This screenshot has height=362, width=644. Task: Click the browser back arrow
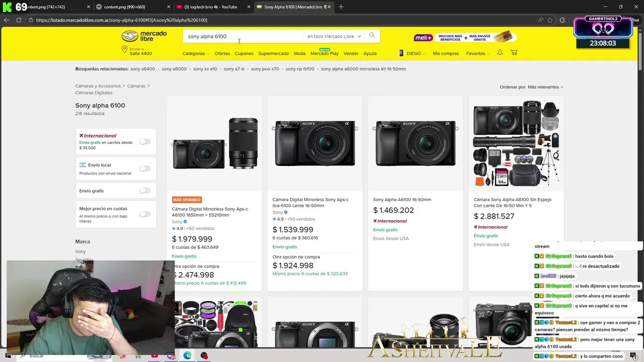(x=6, y=20)
